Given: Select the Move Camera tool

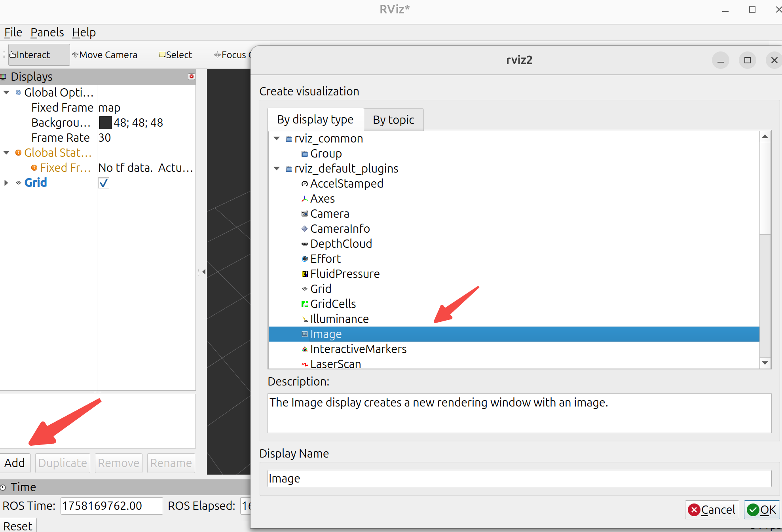Looking at the screenshot, I should click(104, 55).
